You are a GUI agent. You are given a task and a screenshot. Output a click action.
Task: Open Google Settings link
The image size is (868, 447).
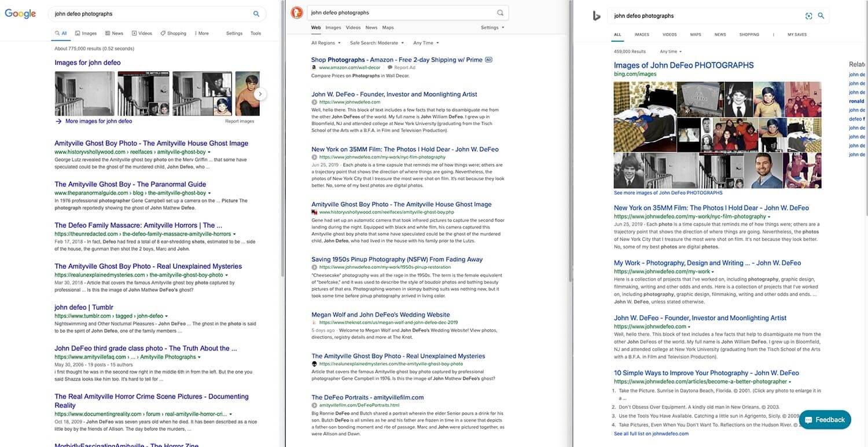tap(234, 34)
